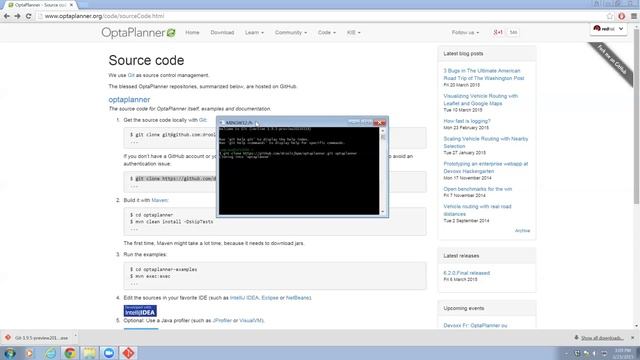The height and width of the screenshot is (360, 640).
Task: Open Vehicle routing with real road distances post
Action: pyautogui.click(x=477, y=210)
